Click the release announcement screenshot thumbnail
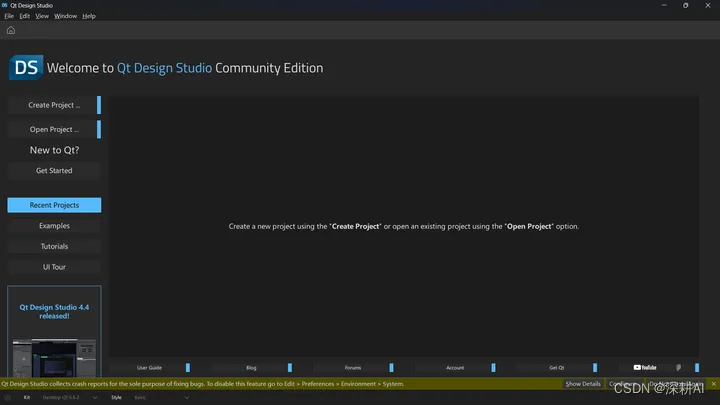The image size is (720, 405). tap(54, 358)
